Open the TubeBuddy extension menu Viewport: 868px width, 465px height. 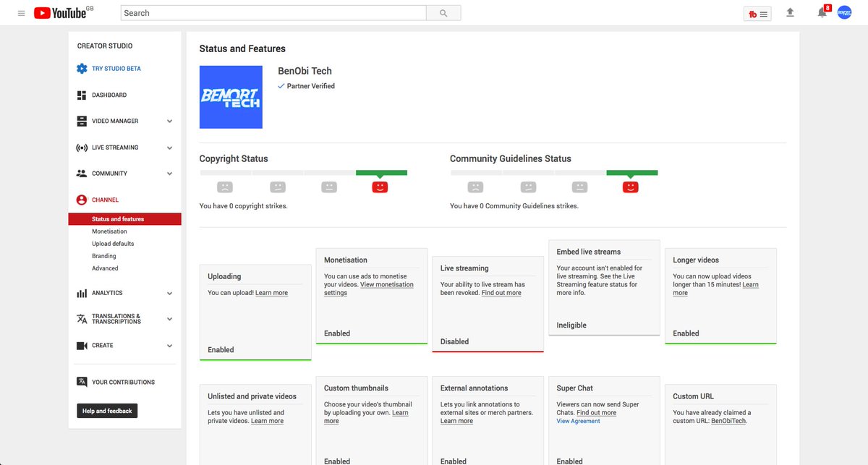(x=759, y=14)
